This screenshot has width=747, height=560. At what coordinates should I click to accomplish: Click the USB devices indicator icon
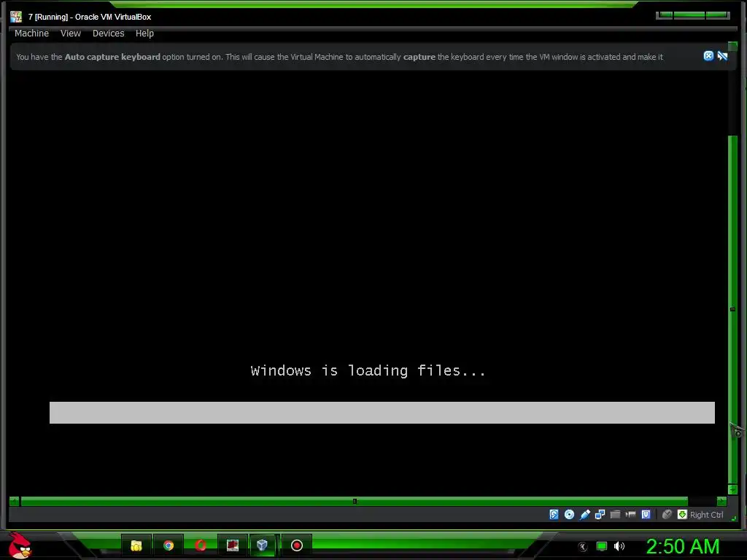(584, 514)
